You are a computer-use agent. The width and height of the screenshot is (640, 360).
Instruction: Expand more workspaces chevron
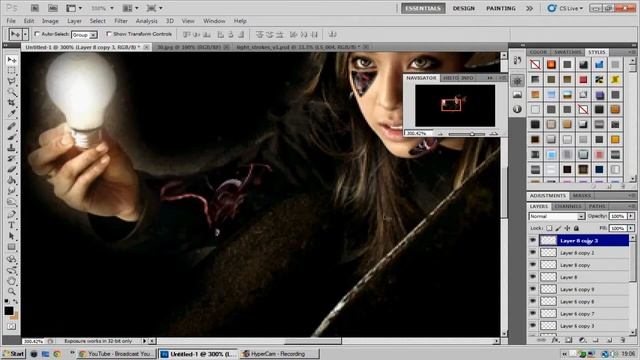[x=529, y=8]
